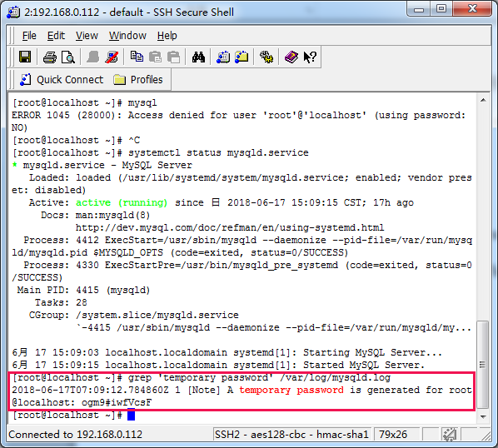The image size is (498, 448).
Task: Click the purple Help book icon
Action: [x=291, y=57]
